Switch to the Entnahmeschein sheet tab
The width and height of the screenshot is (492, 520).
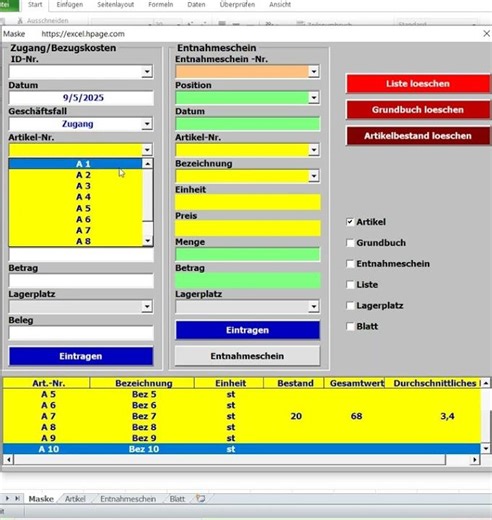click(x=128, y=499)
